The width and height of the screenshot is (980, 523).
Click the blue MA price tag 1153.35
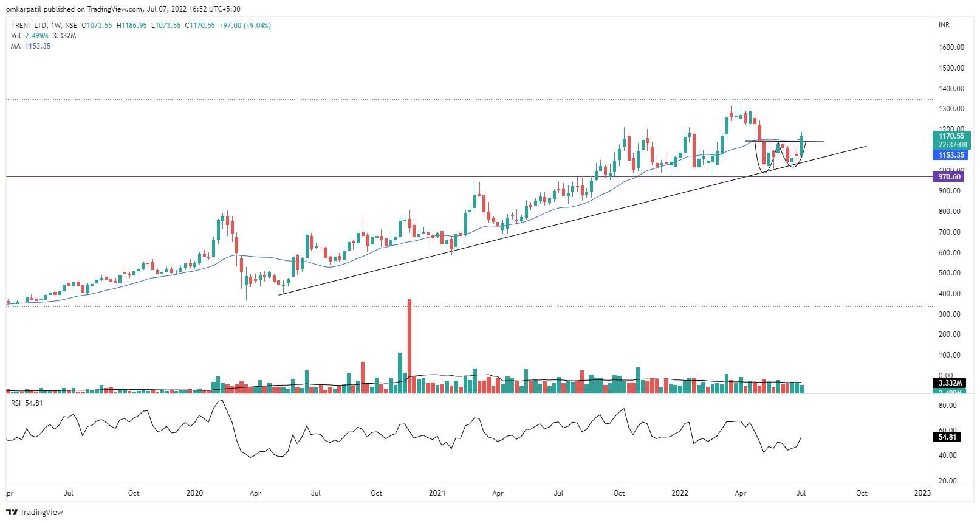951,155
